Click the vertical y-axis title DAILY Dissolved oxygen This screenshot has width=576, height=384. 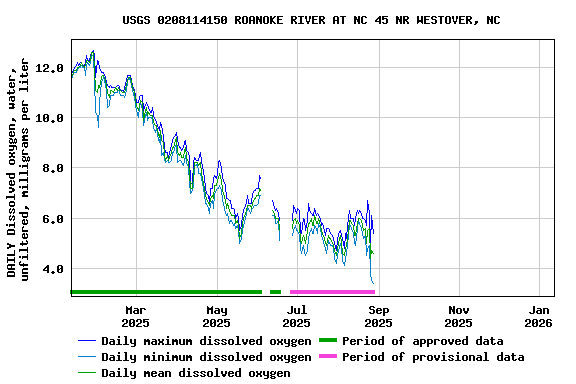(x=17, y=169)
